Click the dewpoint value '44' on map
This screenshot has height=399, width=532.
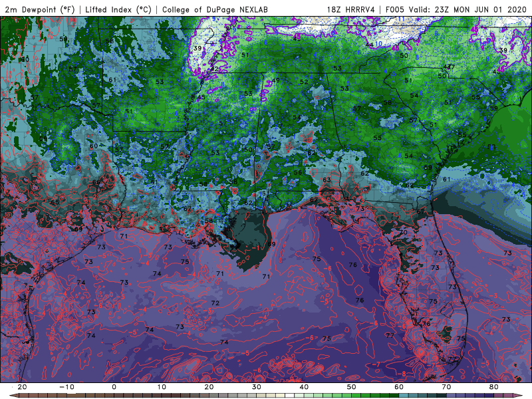(370, 45)
